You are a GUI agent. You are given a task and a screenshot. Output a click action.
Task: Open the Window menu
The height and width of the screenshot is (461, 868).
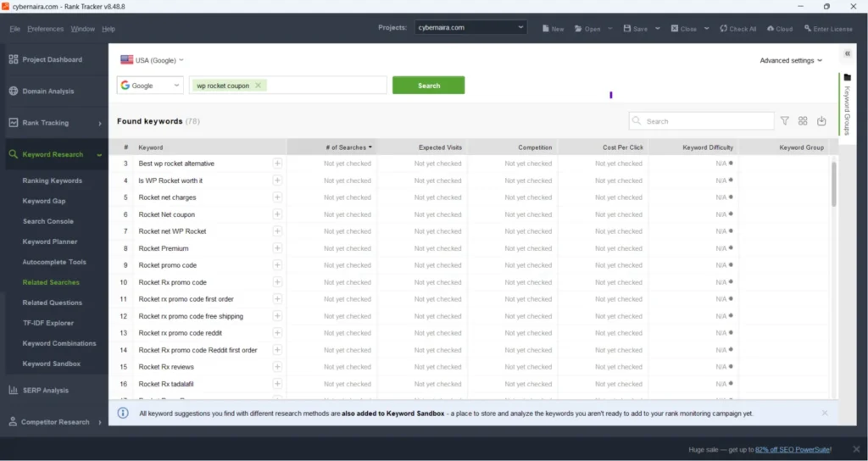click(x=82, y=29)
